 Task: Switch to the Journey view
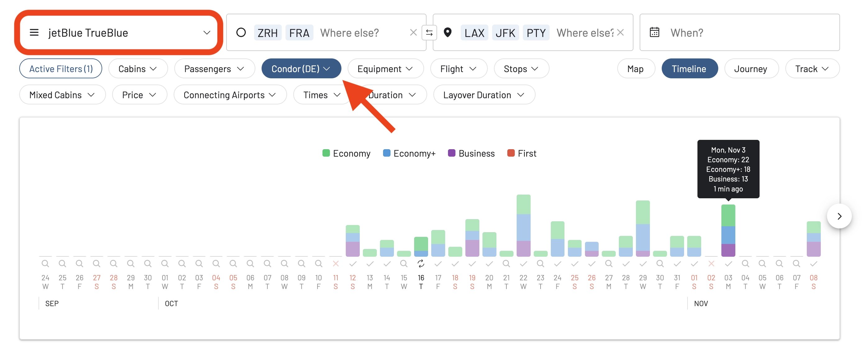(751, 69)
